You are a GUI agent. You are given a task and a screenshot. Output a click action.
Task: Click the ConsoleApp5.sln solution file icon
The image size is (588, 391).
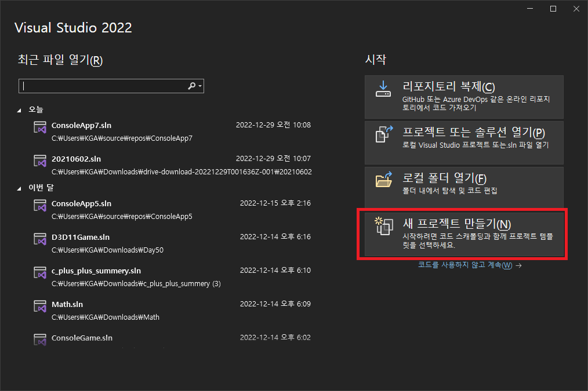coord(40,205)
